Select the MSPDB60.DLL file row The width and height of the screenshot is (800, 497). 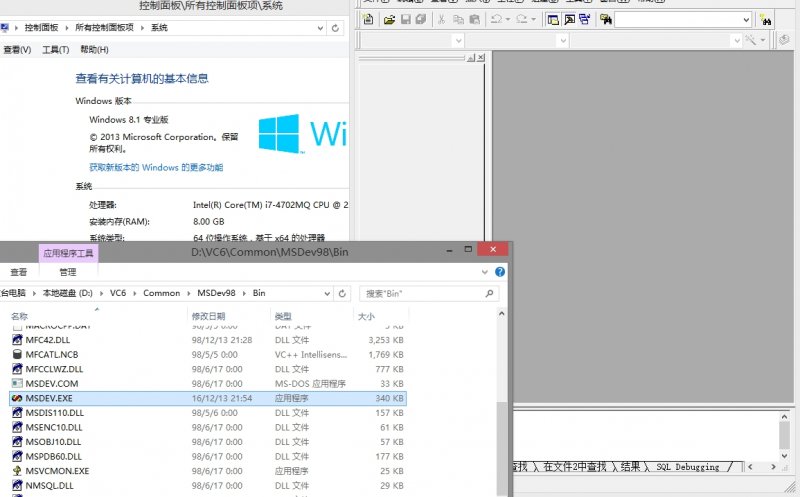tap(208, 456)
